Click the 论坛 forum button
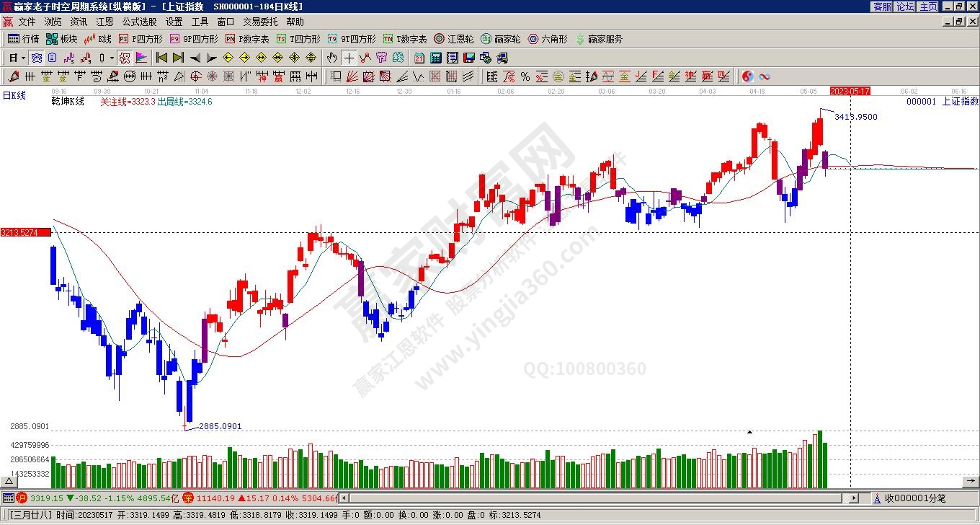Viewport: 980px width, 525px height. pos(905,6)
